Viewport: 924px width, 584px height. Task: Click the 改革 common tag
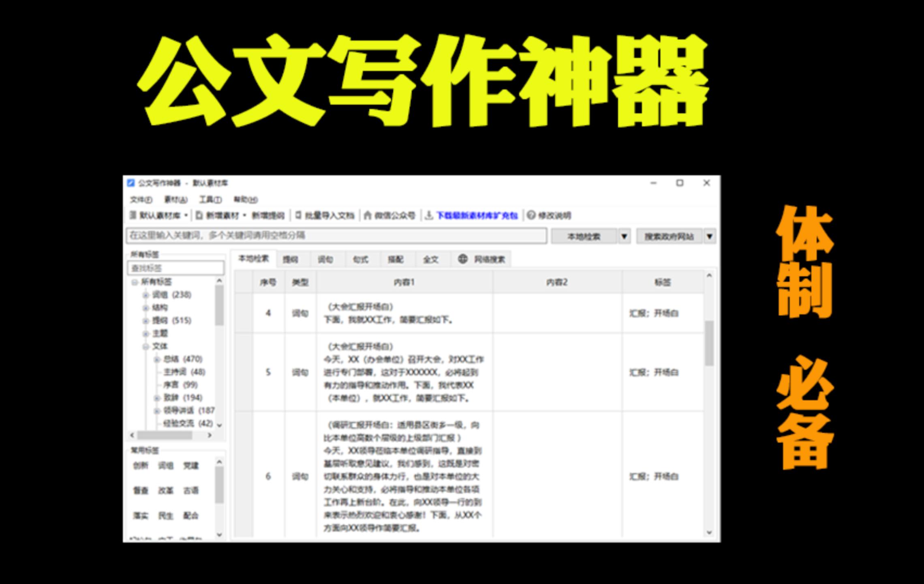point(166,491)
